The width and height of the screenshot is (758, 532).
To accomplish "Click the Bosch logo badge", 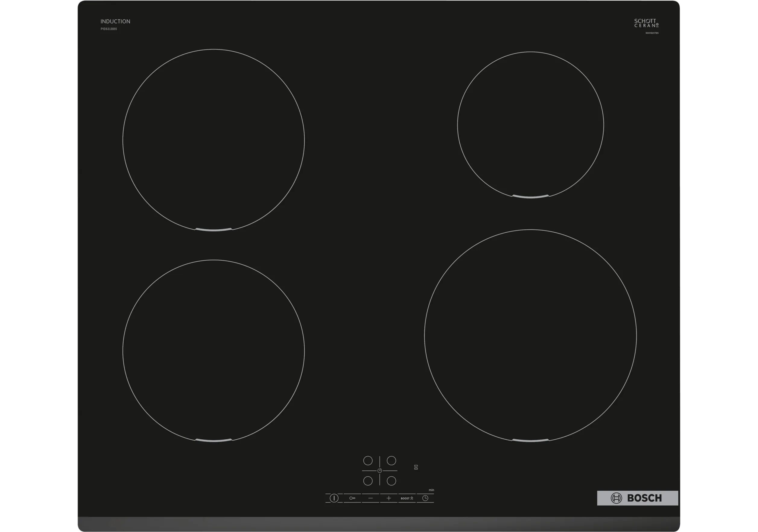I will click(x=638, y=498).
